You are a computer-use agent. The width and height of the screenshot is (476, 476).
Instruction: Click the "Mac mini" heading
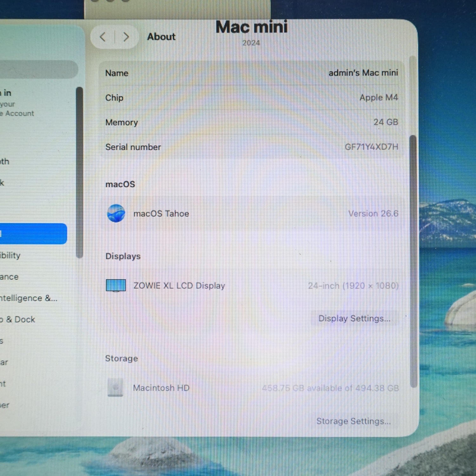tap(252, 27)
